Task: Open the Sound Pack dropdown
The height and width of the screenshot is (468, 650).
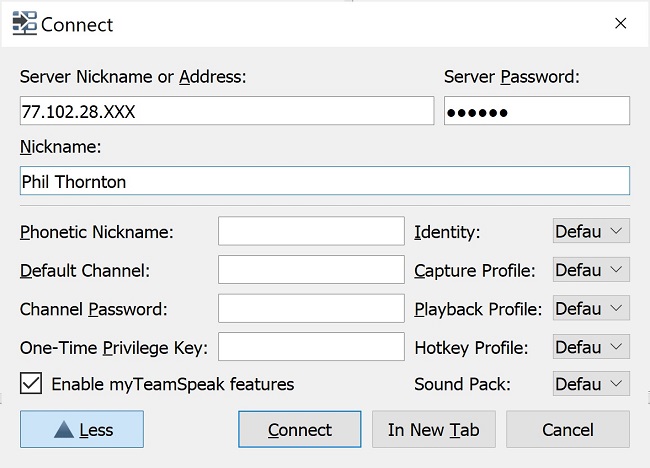Action: [591, 384]
